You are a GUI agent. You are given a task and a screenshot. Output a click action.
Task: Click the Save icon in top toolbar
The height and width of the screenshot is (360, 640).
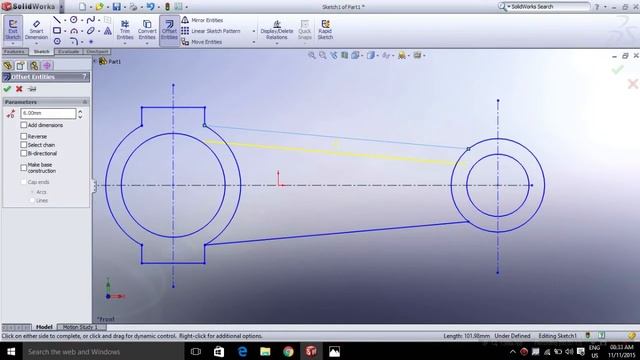point(117,7)
